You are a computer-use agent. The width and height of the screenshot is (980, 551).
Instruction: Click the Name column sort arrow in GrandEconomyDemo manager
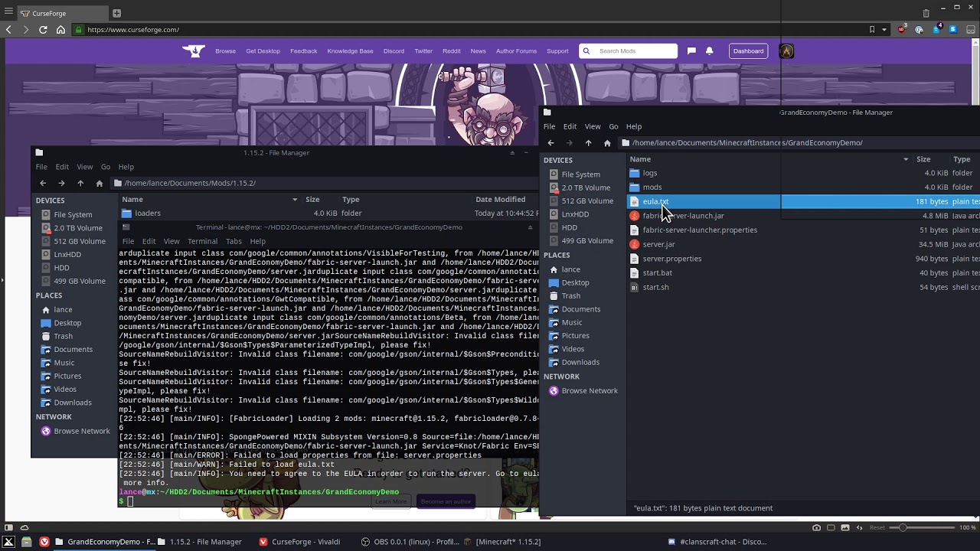pos(906,159)
